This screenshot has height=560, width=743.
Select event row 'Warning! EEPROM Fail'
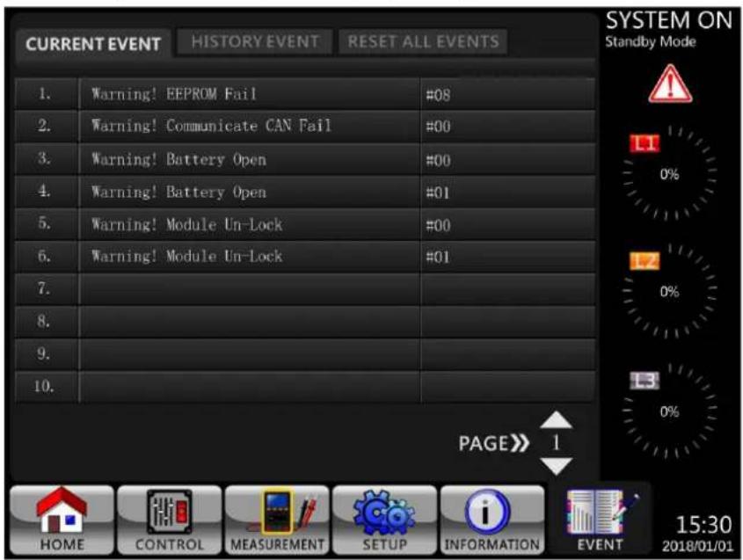305,94
